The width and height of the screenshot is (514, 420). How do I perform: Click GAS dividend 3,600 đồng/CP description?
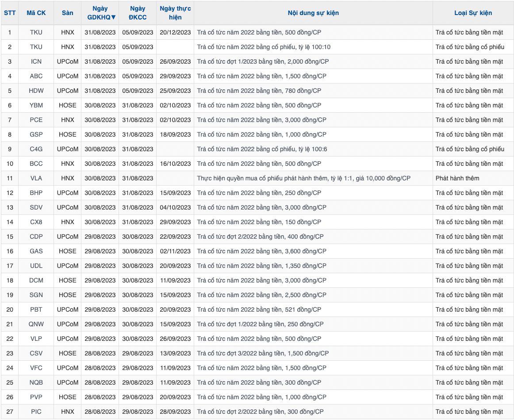tap(262, 251)
